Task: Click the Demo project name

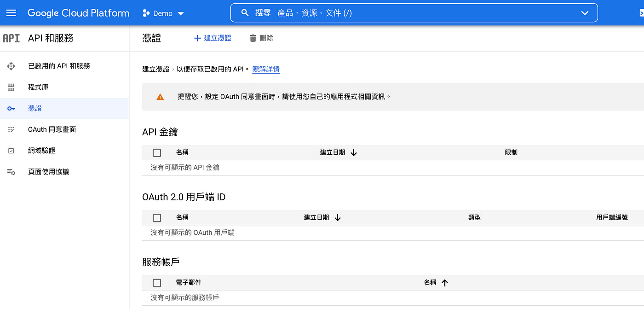Action: 163,13
